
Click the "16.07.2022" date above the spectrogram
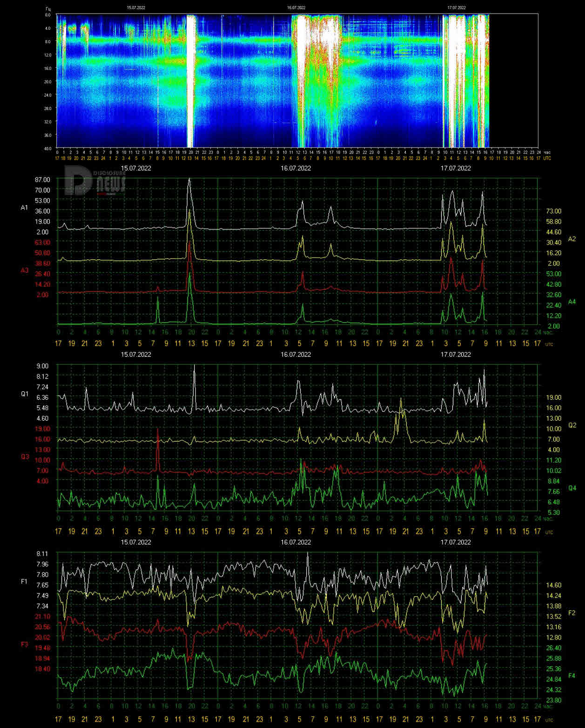pos(296,8)
